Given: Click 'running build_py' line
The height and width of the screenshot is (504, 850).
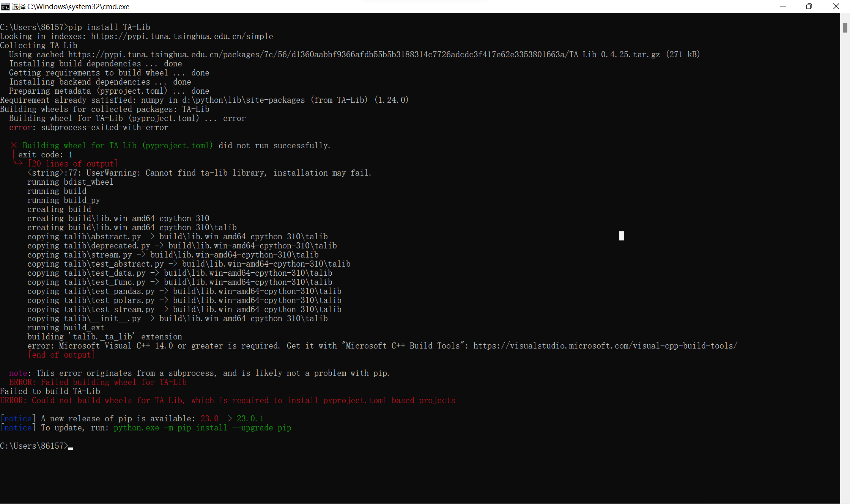Looking at the screenshot, I should coord(63,200).
